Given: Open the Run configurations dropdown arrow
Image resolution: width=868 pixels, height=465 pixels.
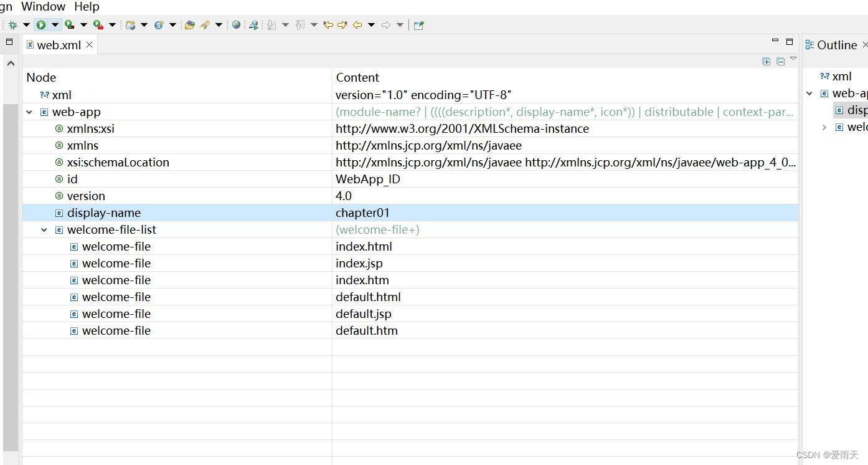Looking at the screenshot, I should pyautogui.click(x=55, y=24).
